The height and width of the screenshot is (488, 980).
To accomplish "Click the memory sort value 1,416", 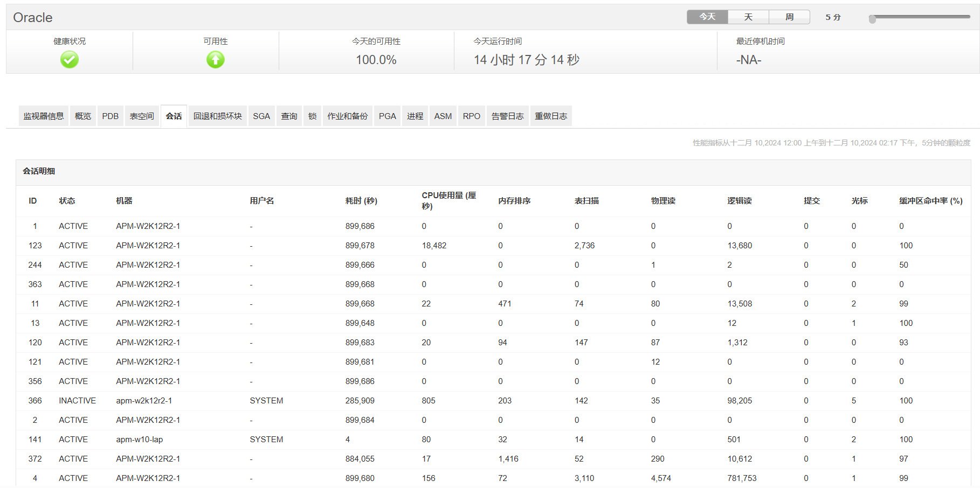I will 508,459.
